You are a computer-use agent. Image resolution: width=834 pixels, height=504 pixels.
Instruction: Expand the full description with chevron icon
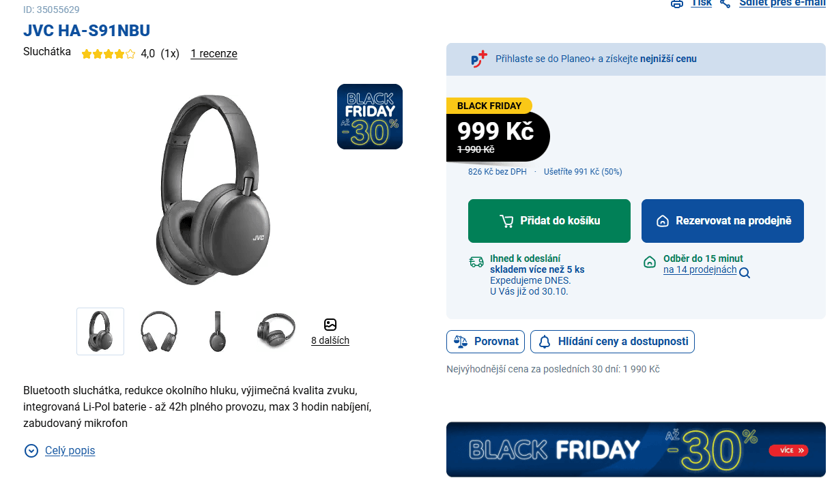31,451
